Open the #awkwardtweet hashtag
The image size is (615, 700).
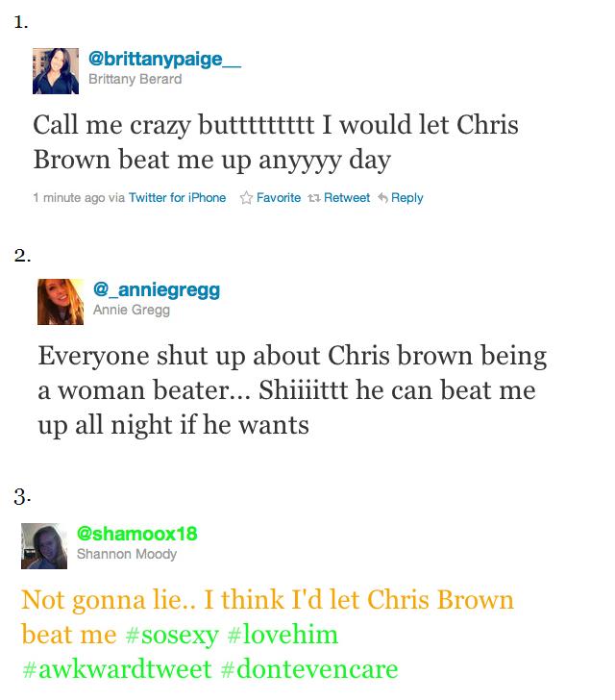(x=116, y=669)
